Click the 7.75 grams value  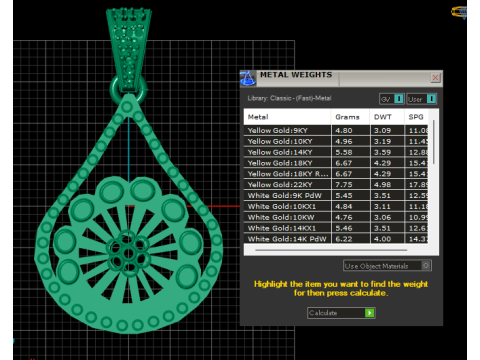[344, 185]
